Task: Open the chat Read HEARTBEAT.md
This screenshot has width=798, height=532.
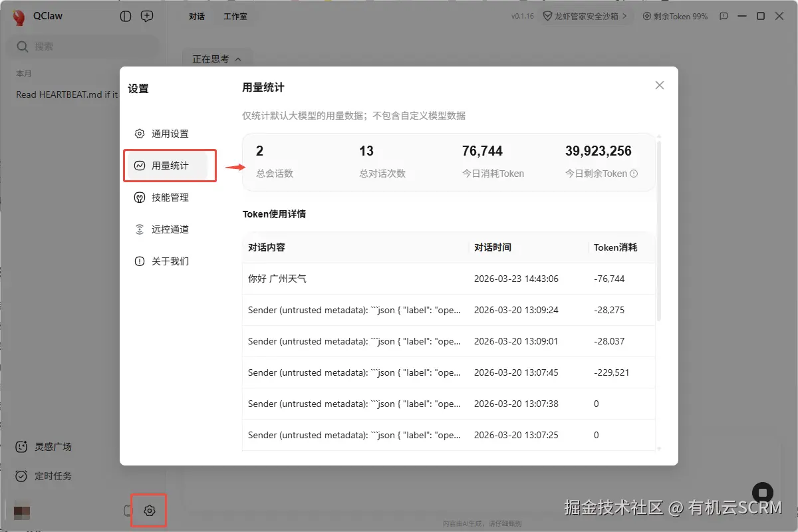Action: coord(66,94)
